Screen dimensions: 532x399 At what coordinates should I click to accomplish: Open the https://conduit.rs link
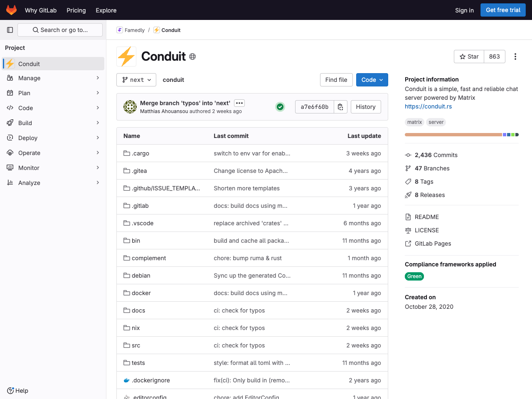pyautogui.click(x=428, y=106)
